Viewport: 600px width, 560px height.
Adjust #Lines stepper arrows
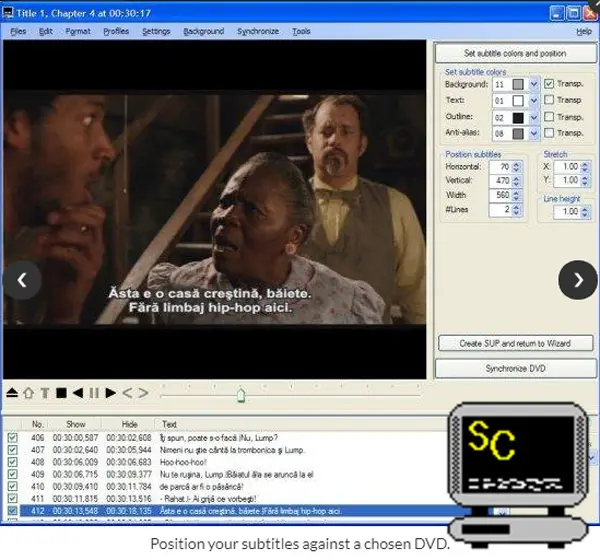click(x=516, y=210)
